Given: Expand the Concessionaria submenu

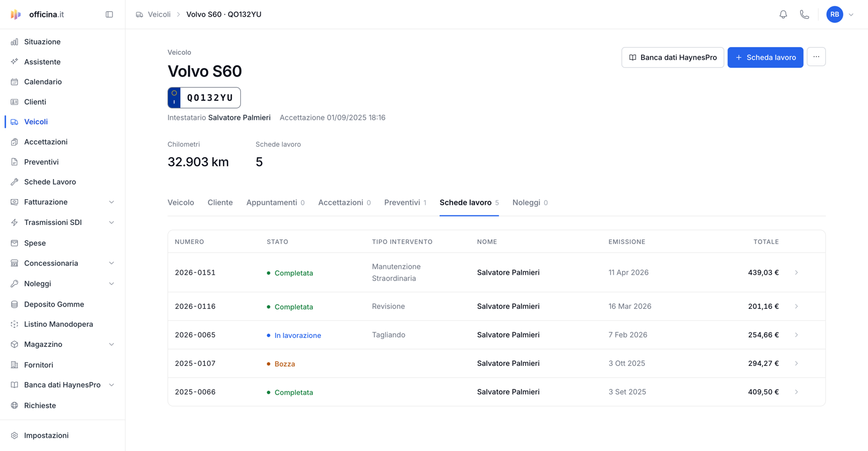Looking at the screenshot, I should [63, 263].
